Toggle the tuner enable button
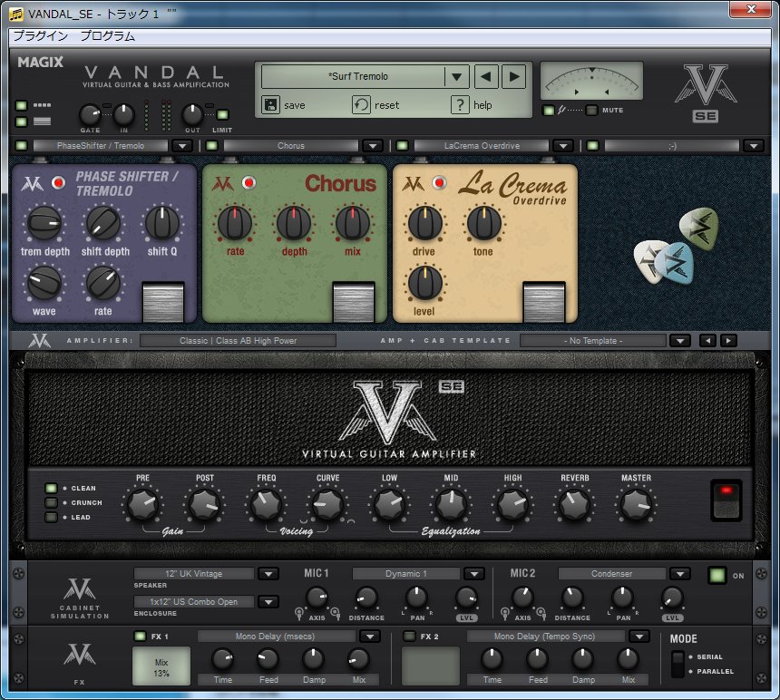Image resolution: width=780 pixels, height=700 pixels. click(x=548, y=110)
